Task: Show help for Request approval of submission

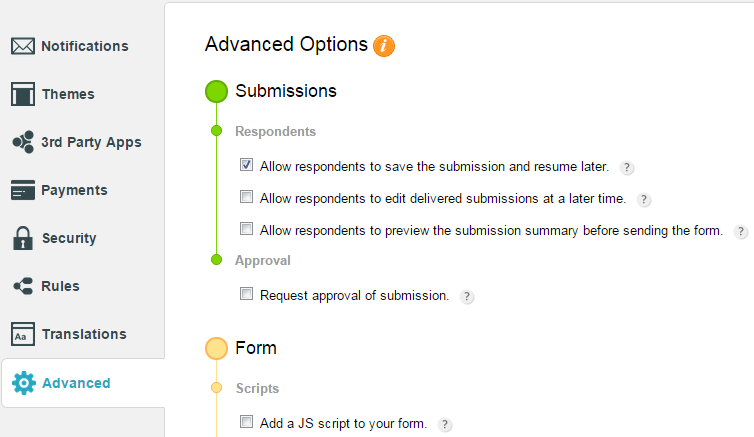Action: [x=466, y=297]
